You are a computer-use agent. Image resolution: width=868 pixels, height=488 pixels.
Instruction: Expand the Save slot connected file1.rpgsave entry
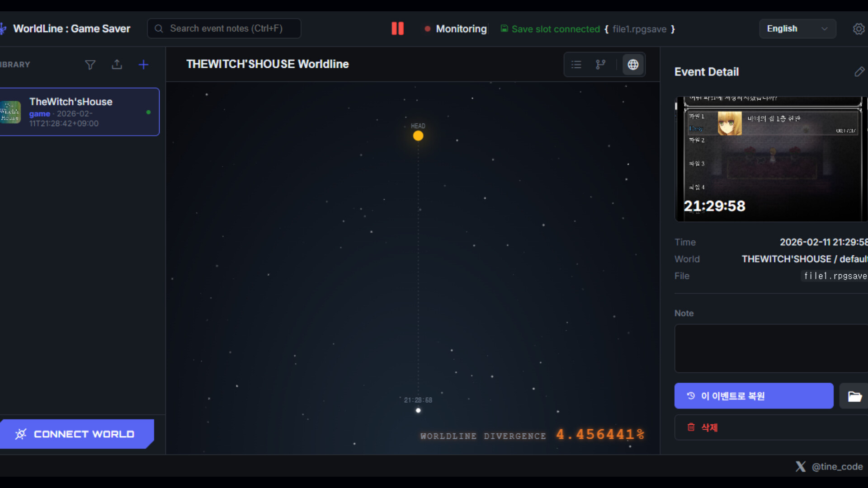(x=588, y=28)
